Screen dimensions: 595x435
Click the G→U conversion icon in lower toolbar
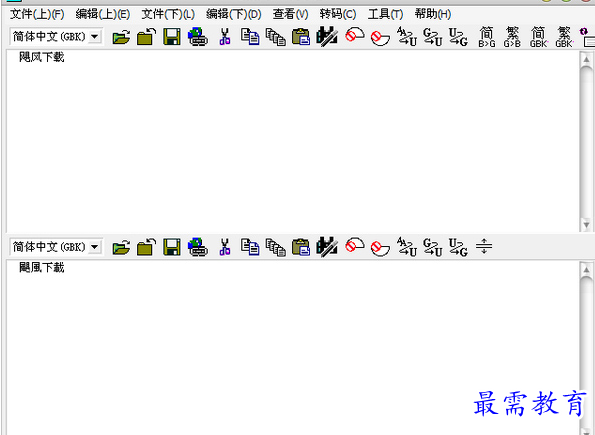click(x=433, y=247)
